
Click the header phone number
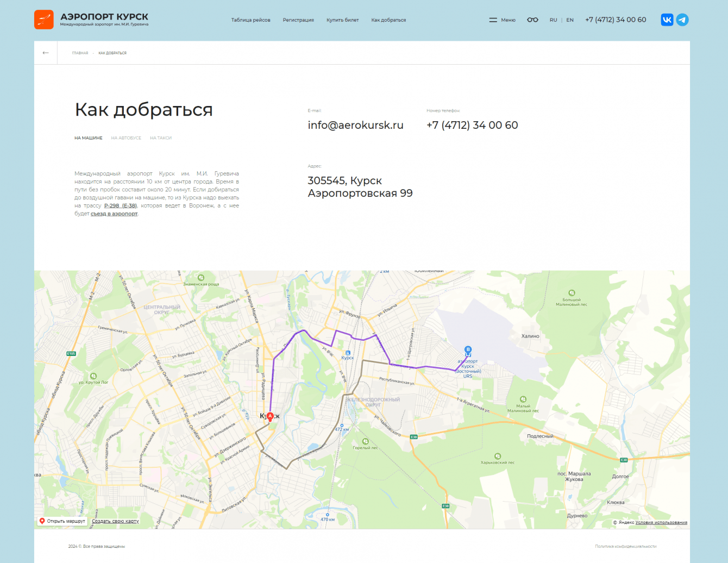[x=616, y=20]
